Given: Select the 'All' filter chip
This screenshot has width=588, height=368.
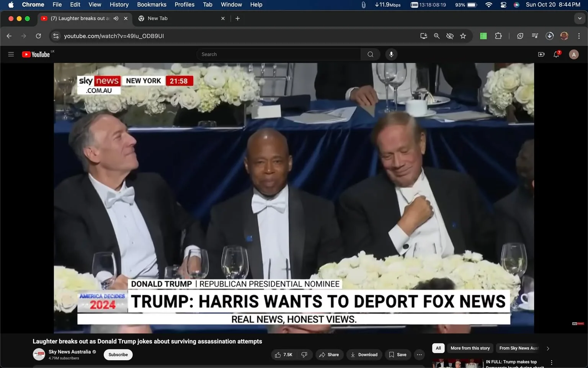Looking at the screenshot, I should pyautogui.click(x=438, y=348).
